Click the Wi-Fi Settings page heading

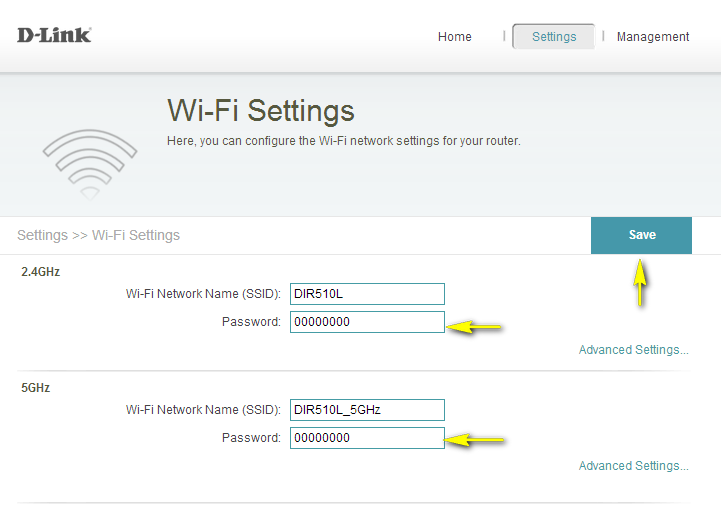(x=260, y=110)
